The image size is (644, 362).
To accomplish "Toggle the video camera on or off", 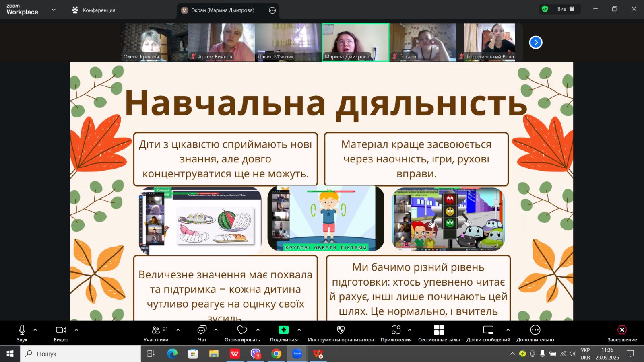I will tap(61, 330).
